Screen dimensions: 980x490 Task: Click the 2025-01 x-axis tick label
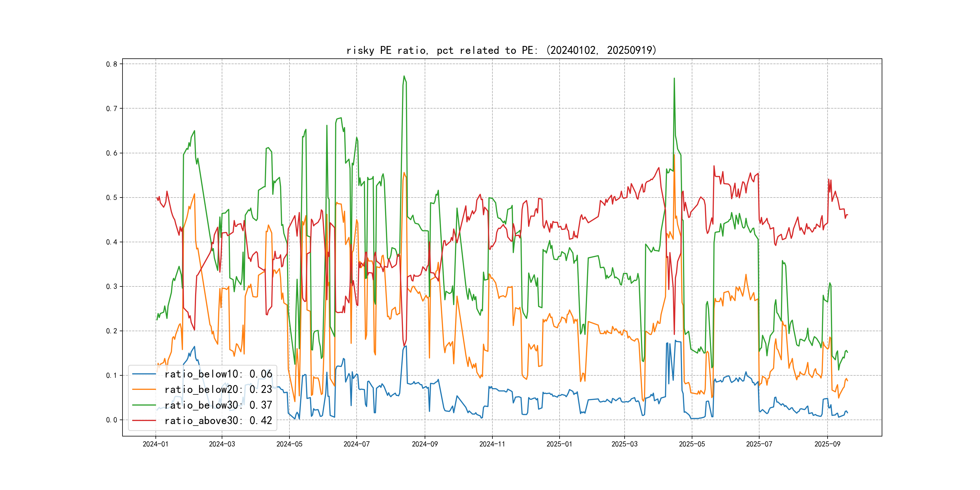point(559,444)
